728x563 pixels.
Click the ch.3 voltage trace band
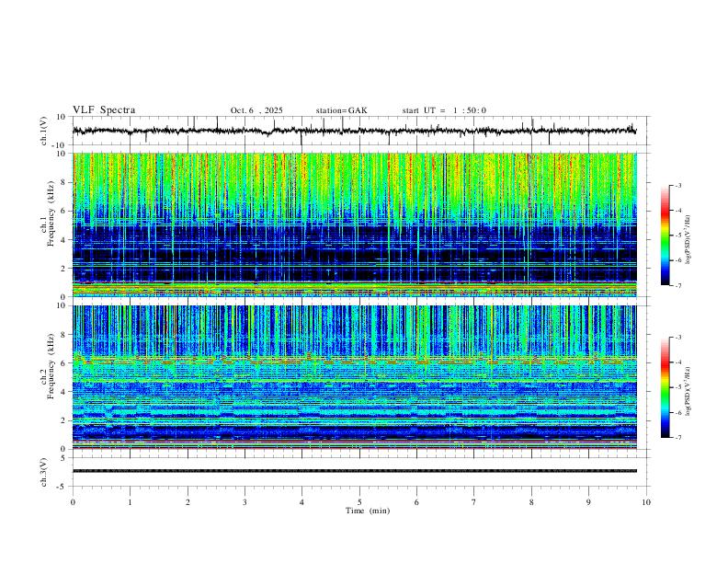tap(355, 471)
